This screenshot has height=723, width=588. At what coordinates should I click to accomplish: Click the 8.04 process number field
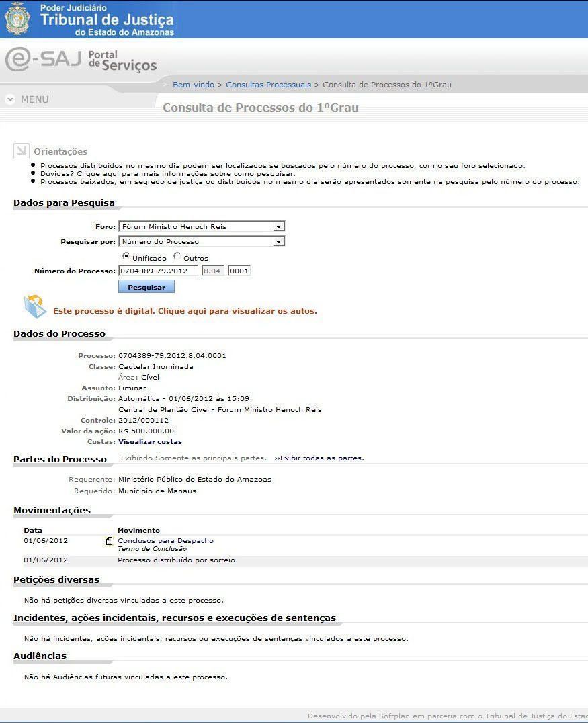pyautogui.click(x=212, y=271)
